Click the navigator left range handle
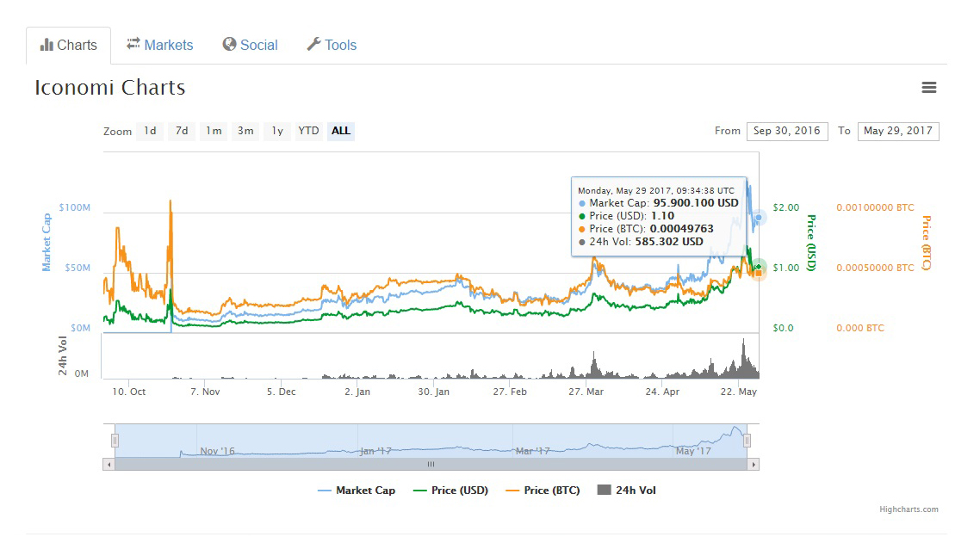This screenshot has width=980, height=537. (115, 441)
